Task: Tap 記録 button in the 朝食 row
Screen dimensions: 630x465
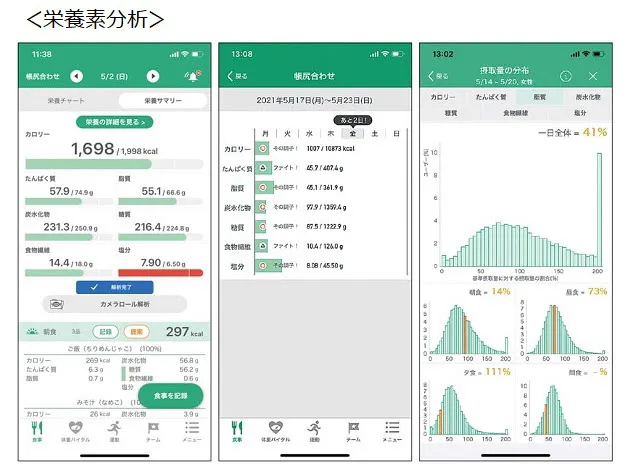Action: (105, 332)
